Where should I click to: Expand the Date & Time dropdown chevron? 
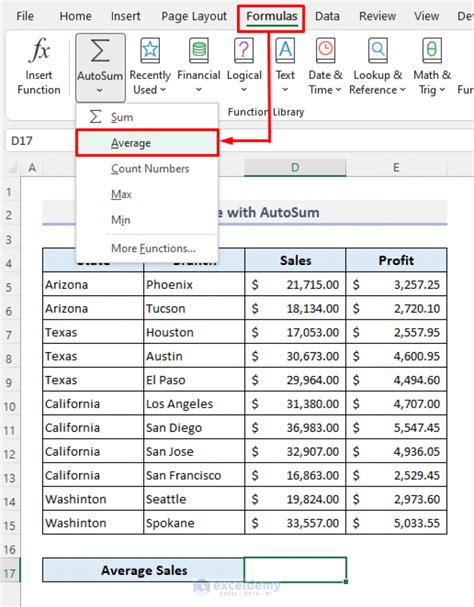point(338,90)
